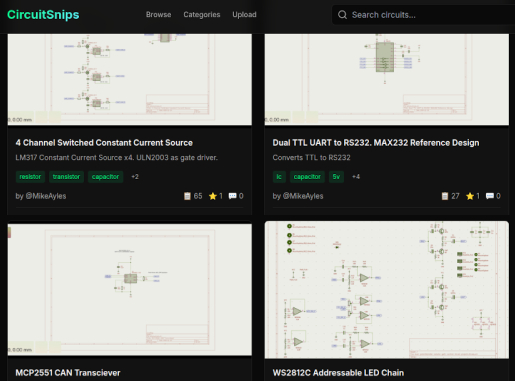This screenshot has width=515, height=381.
Task: Click description 'Converts TTL to RS232'
Action: pyautogui.click(x=311, y=158)
